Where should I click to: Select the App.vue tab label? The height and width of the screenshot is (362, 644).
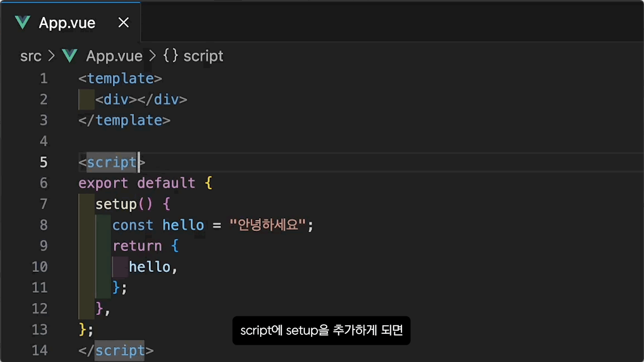[x=67, y=23]
